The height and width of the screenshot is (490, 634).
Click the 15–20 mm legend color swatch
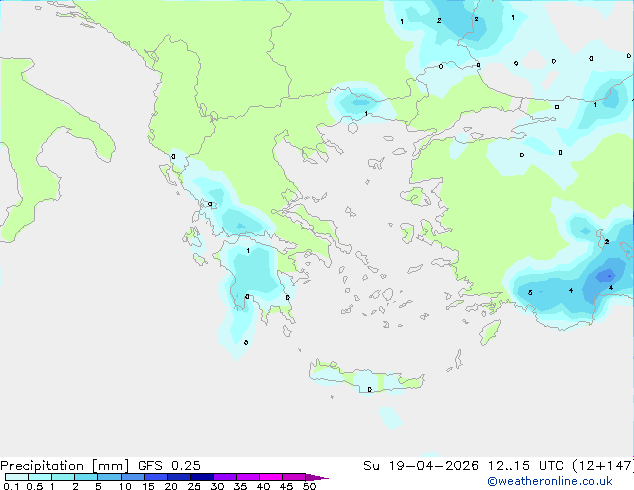coord(156,477)
